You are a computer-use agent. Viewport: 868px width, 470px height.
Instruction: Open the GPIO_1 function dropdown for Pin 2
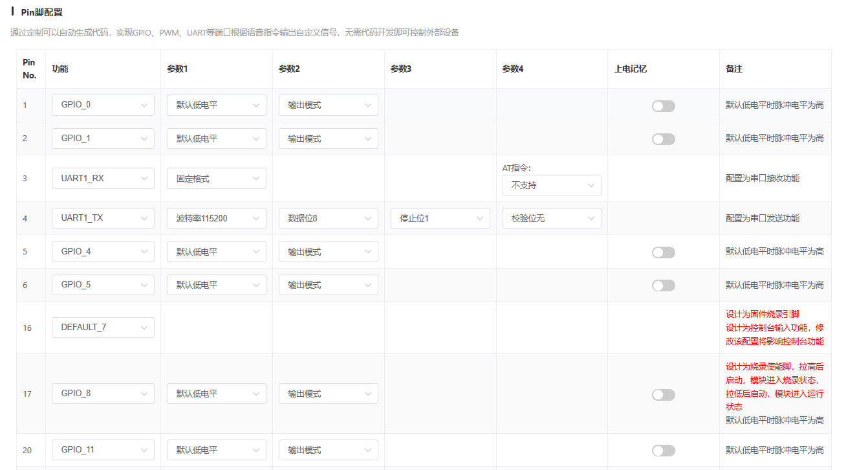[x=103, y=138]
